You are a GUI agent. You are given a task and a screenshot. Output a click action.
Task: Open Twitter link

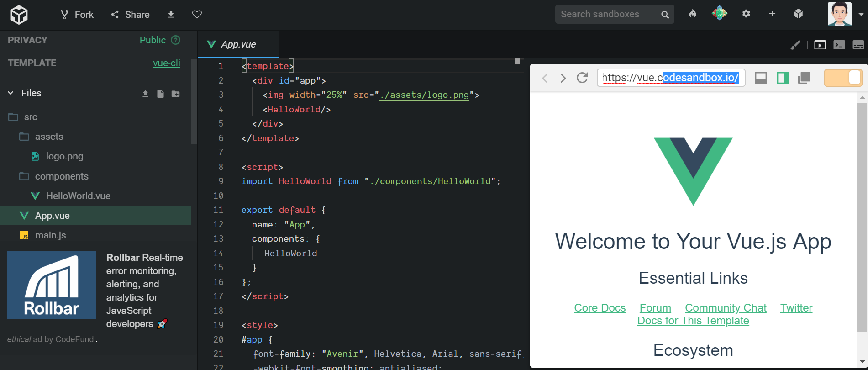click(x=796, y=308)
